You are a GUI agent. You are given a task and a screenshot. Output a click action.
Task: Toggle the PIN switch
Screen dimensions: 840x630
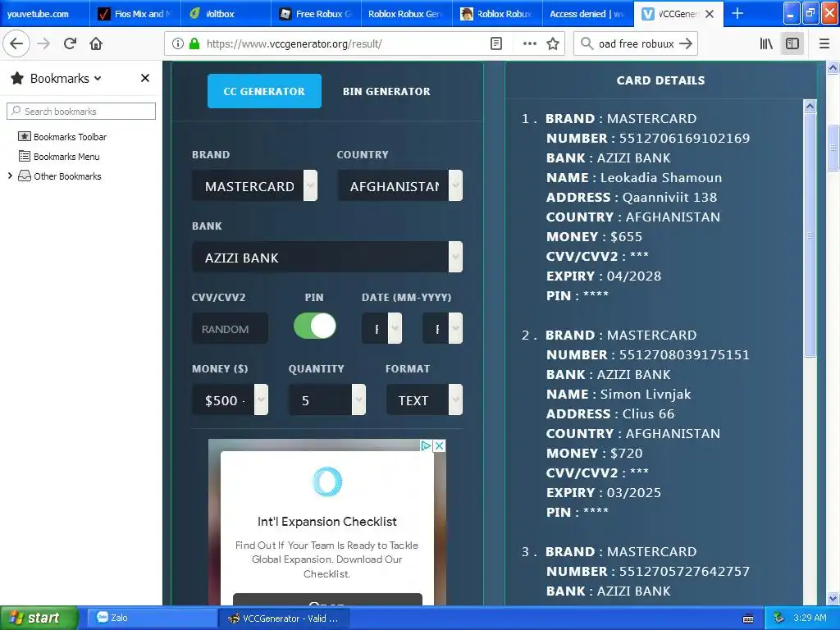pyautogui.click(x=315, y=326)
